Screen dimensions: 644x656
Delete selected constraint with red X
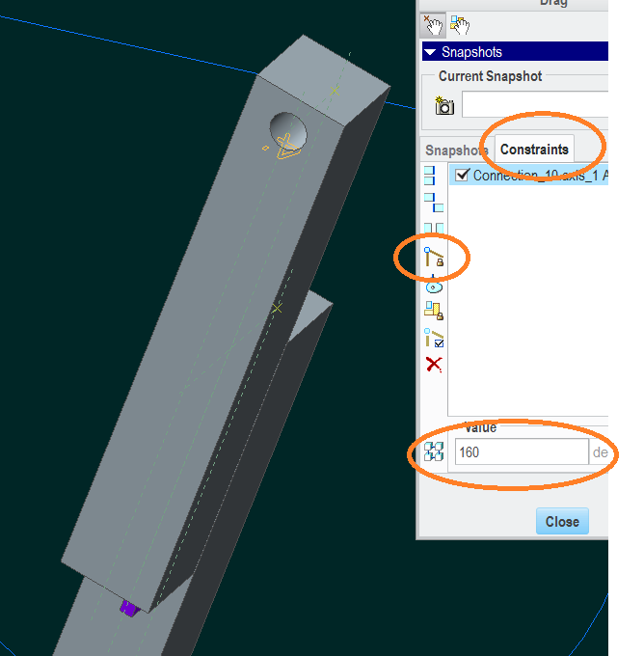coord(434,364)
